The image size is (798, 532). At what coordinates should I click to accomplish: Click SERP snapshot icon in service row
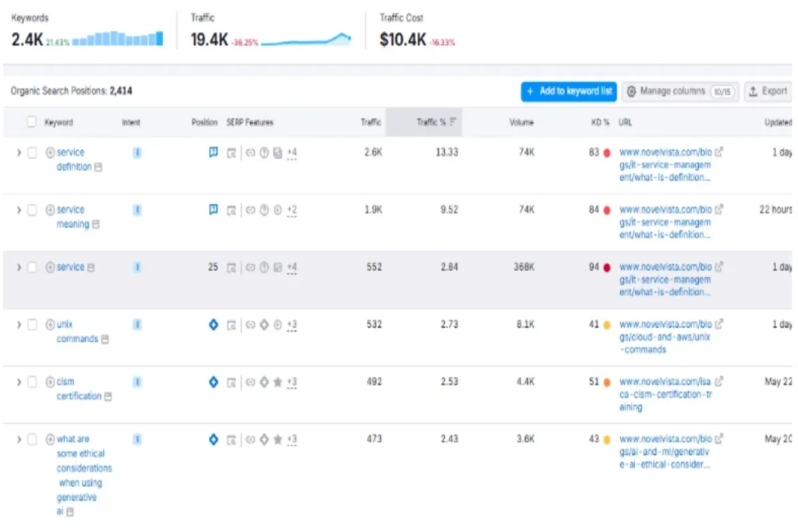click(x=231, y=267)
